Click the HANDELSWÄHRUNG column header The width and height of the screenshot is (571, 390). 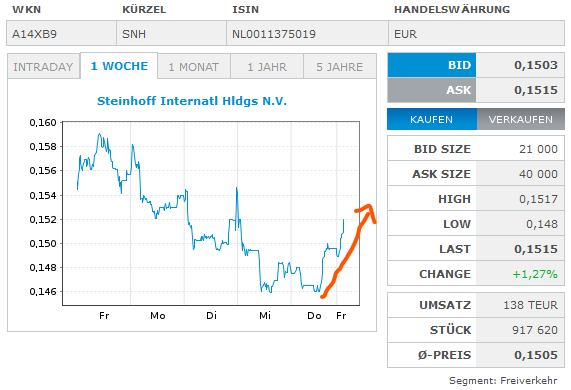click(452, 9)
